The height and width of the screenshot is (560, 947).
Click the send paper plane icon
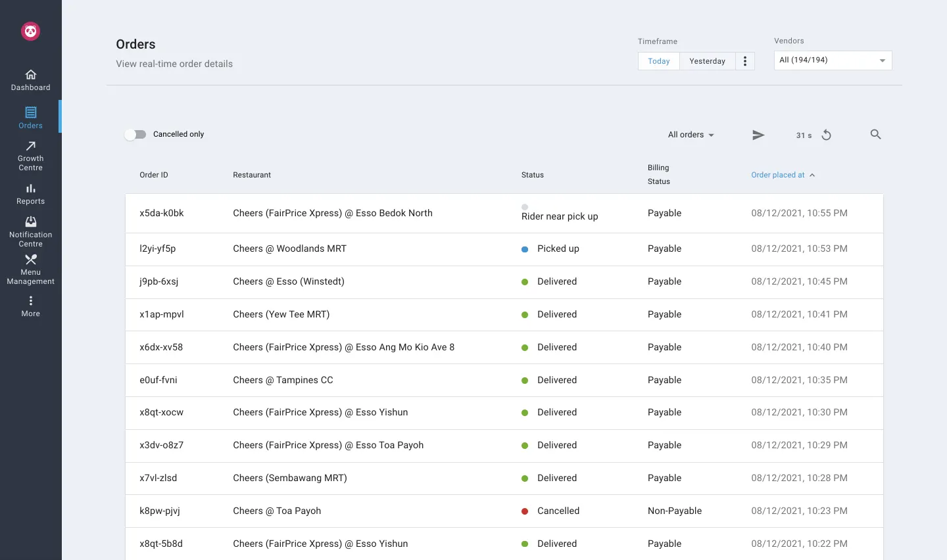pos(758,135)
